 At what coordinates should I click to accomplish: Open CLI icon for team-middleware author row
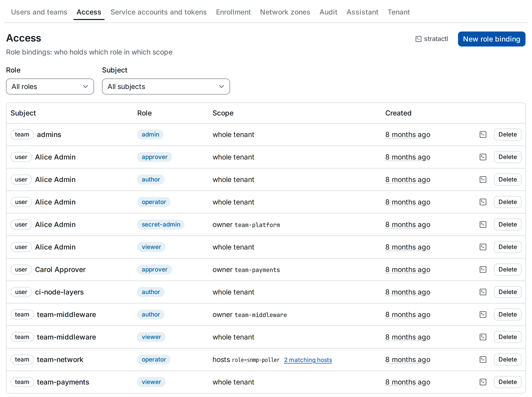point(483,314)
